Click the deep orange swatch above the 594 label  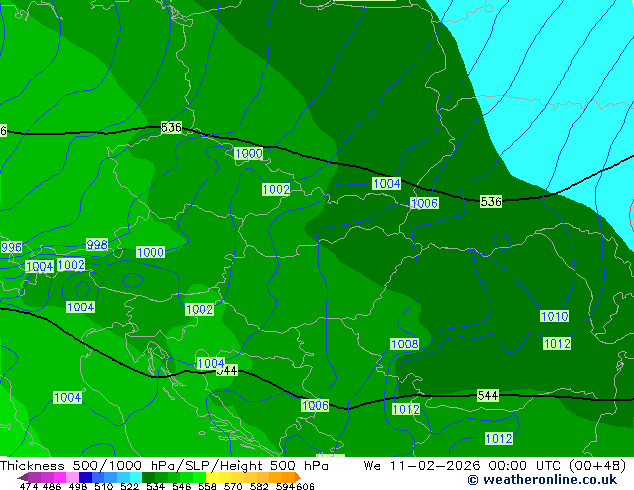point(289,477)
